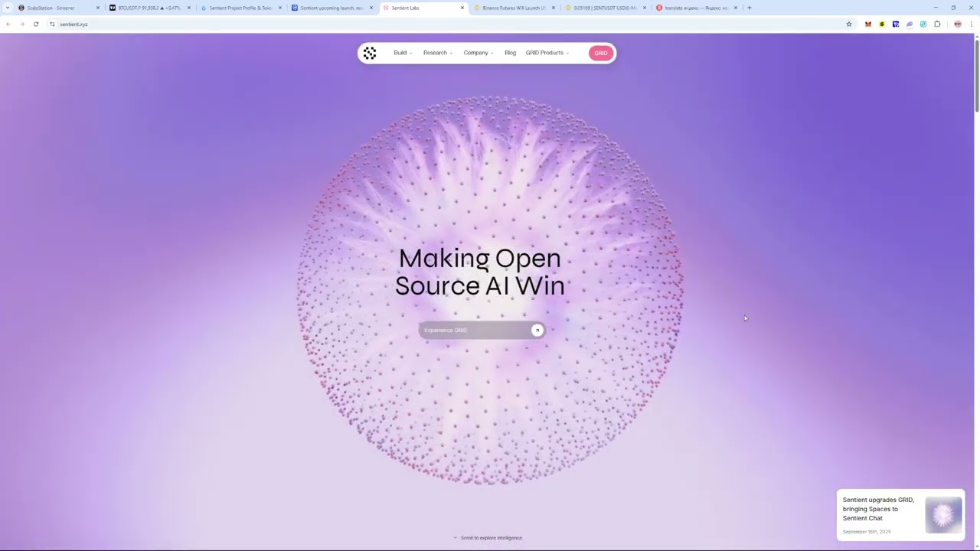
Task: Open the yellow-green extension icon
Action: pyautogui.click(x=882, y=24)
